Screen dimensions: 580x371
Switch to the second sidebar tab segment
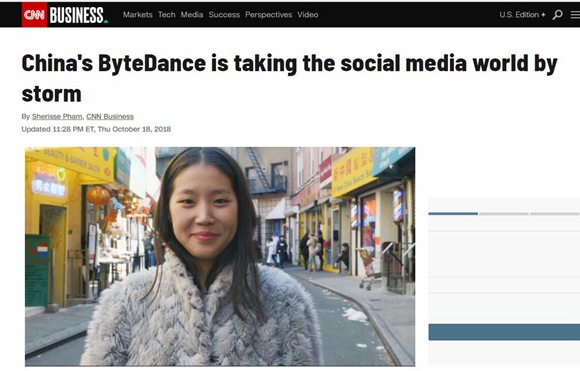pyautogui.click(x=504, y=213)
